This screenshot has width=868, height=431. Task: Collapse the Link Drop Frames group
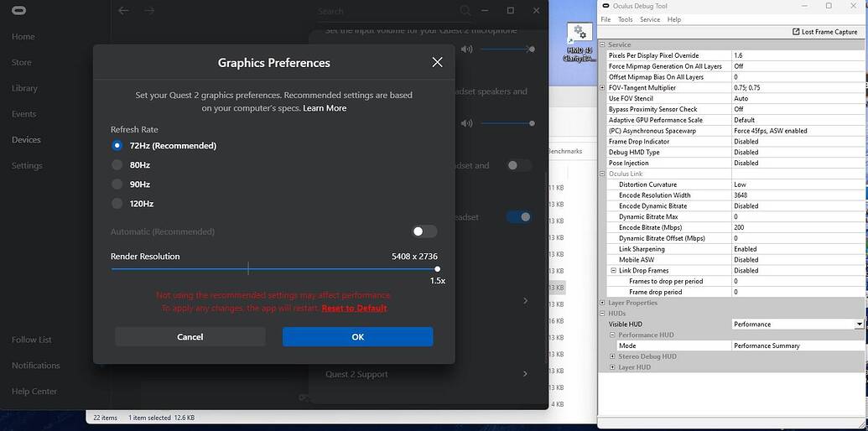tap(613, 271)
